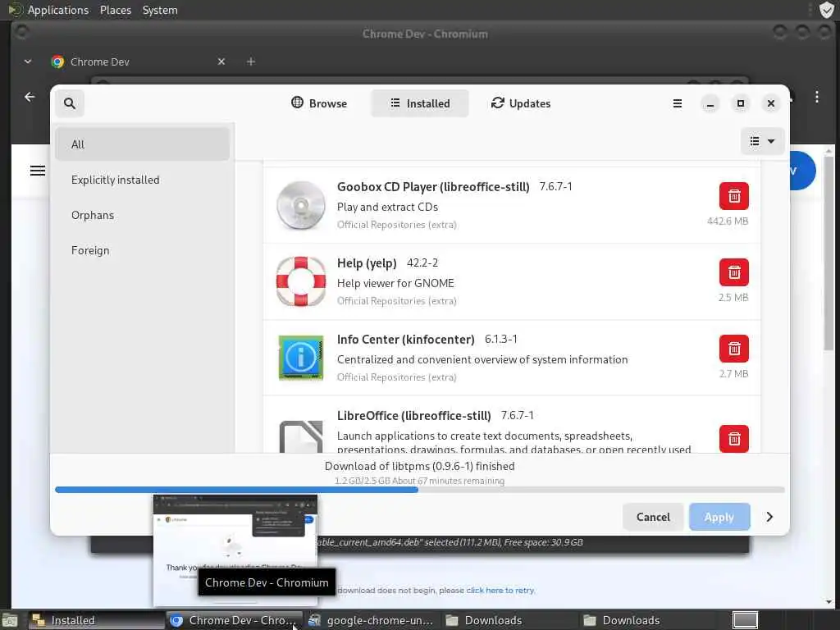Go back in Chromium window
Viewport: 840px width, 630px height.
click(x=30, y=97)
